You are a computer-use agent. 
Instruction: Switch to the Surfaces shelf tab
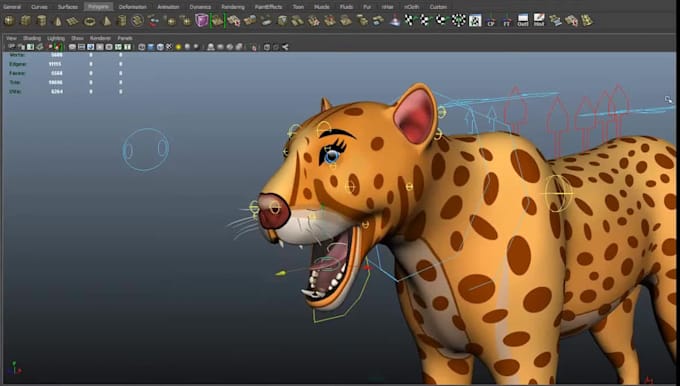click(x=68, y=7)
